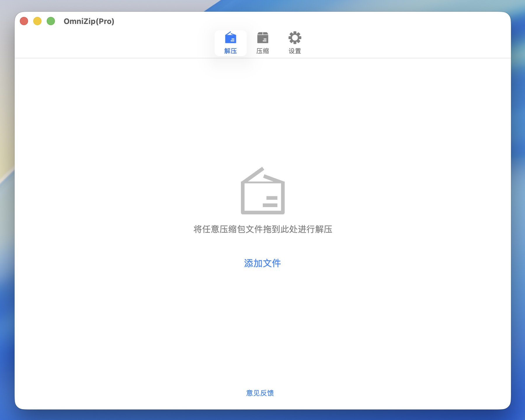Open the 意见反馈 feedback link
This screenshot has width=525, height=420.
[x=260, y=393]
